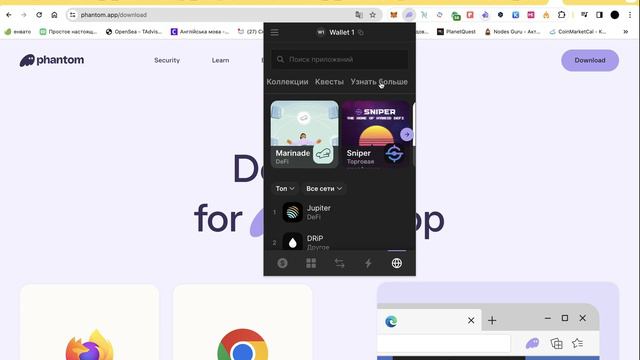Image resolution: width=640 pixels, height=360 pixels.
Task: Open the Phantom wallet hamburger menu
Action: [x=274, y=32]
